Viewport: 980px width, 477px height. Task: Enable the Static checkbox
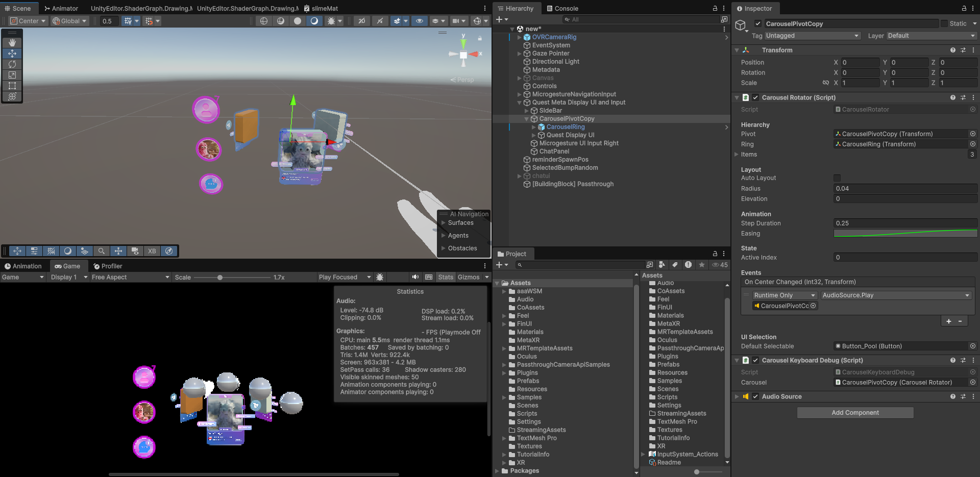pos(944,23)
